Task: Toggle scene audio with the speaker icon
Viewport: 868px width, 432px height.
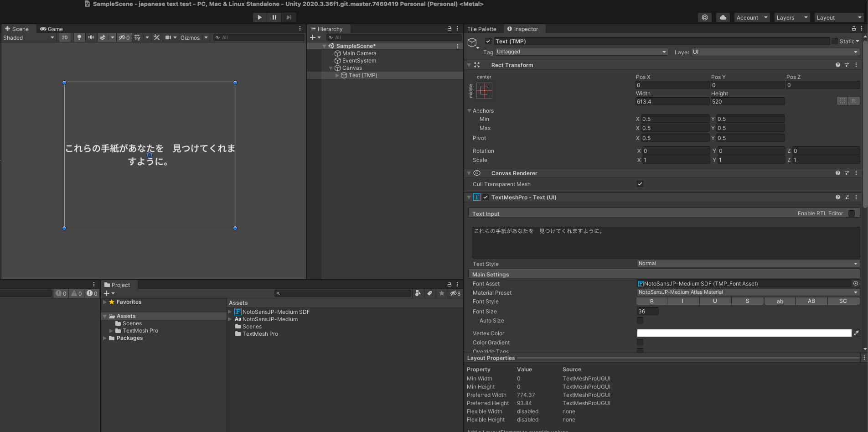Action: (91, 37)
